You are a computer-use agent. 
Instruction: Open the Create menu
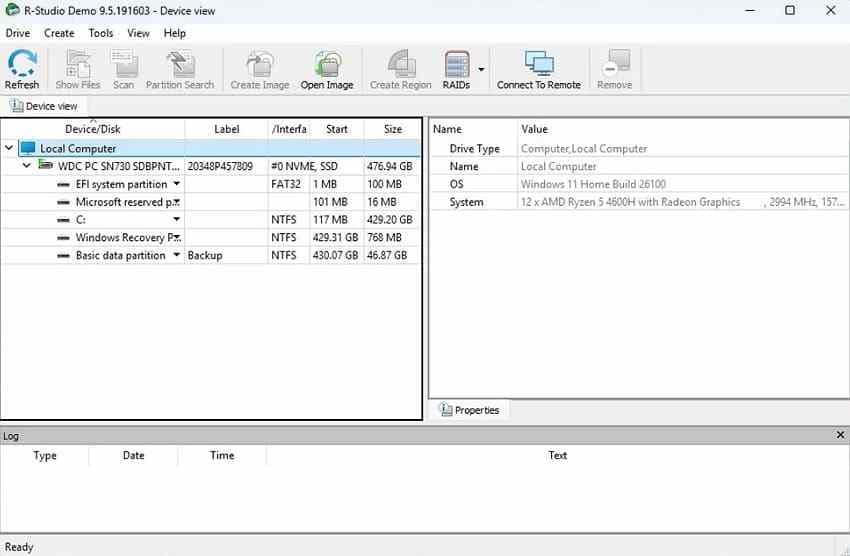pyautogui.click(x=59, y=33)
